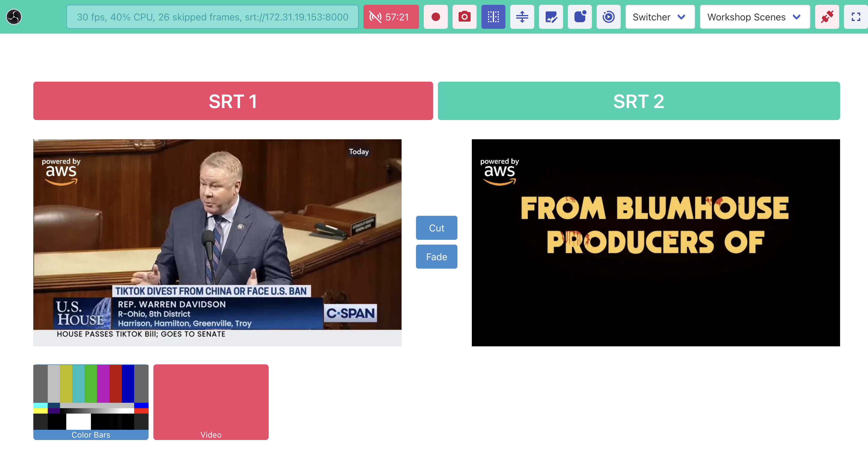Screen dimensions: 868x449
Task: Click the notification-dot square icon
Action: [x=580, y=17]
